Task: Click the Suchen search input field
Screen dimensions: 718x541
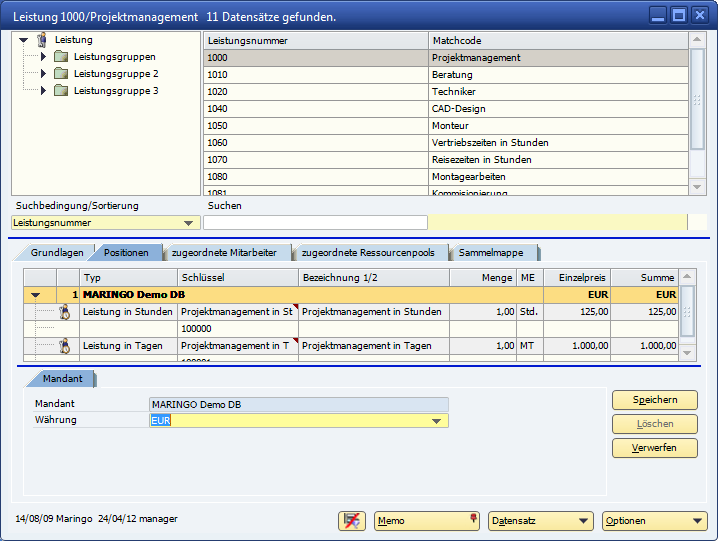Action: 315,223
